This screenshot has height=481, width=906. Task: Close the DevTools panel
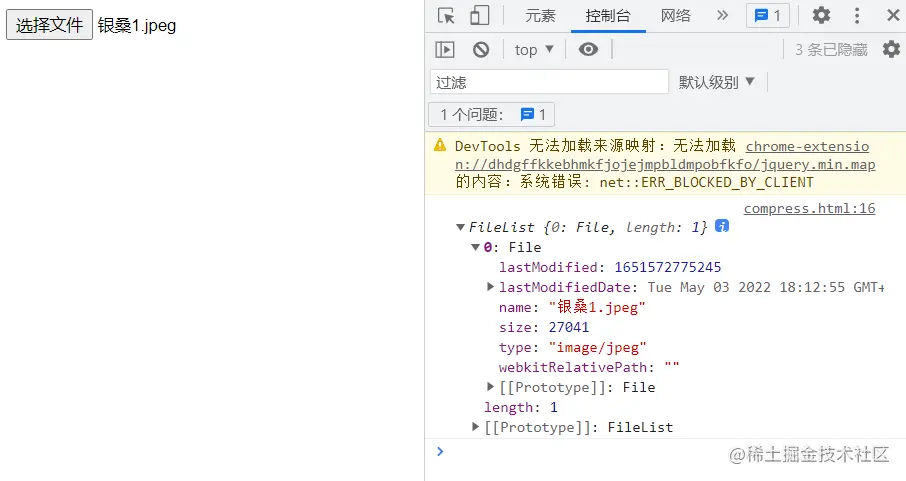click(893, 15)
